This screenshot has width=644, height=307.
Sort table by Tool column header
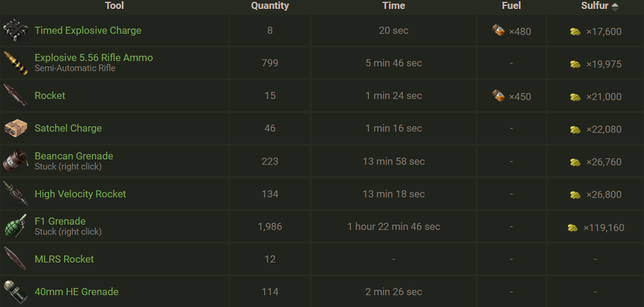(x=114, y=6)
